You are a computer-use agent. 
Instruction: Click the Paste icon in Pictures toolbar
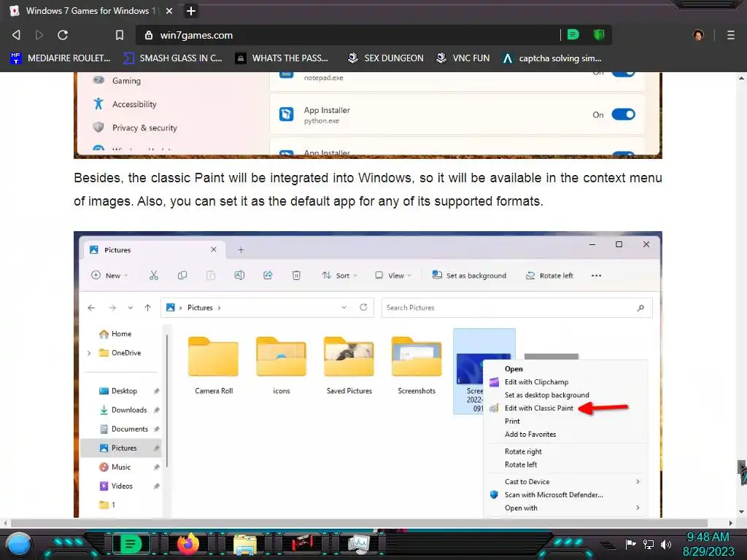(211, 275)
